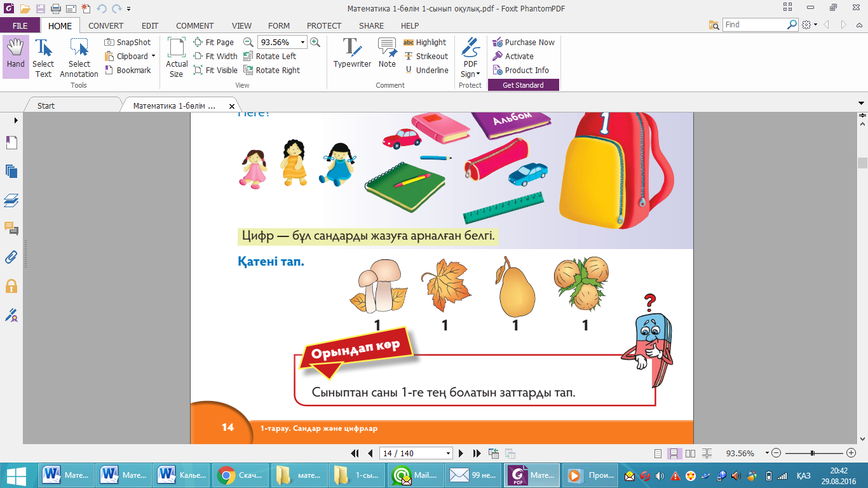868x488 pixels.
Task: Open the Attachments paperclip panel
Action: pos(11,257)
